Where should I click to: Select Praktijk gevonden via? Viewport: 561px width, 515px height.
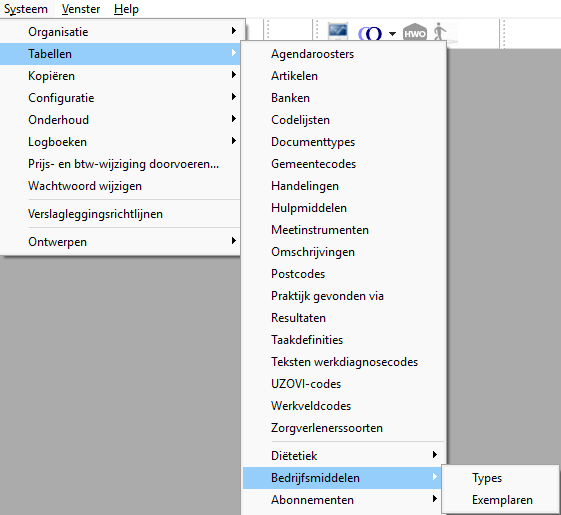tap(343, 296)
